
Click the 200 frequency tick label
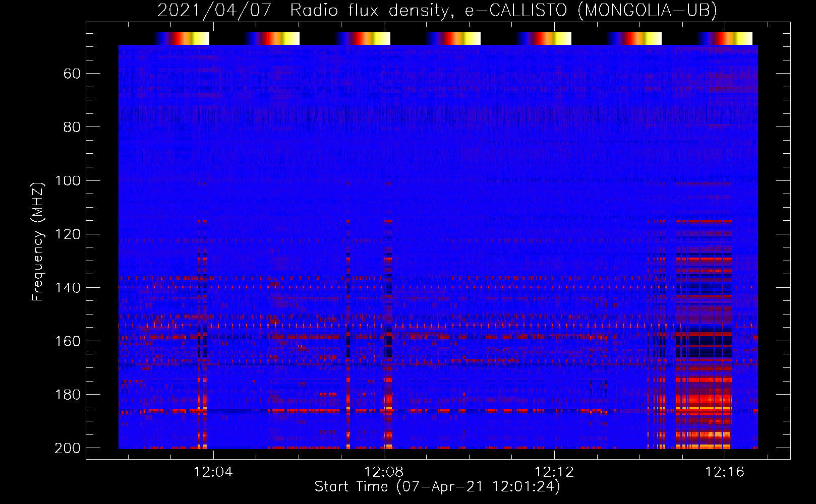(68, 448)
